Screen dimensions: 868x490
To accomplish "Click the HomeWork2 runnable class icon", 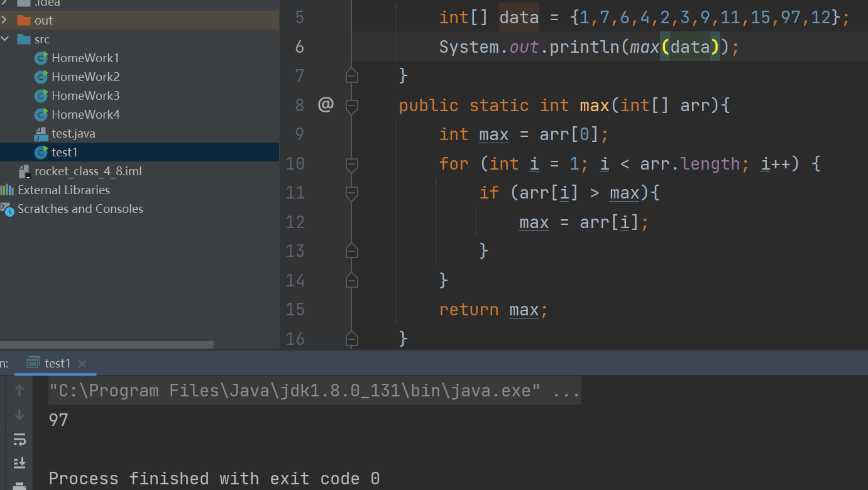I will 41,77.
